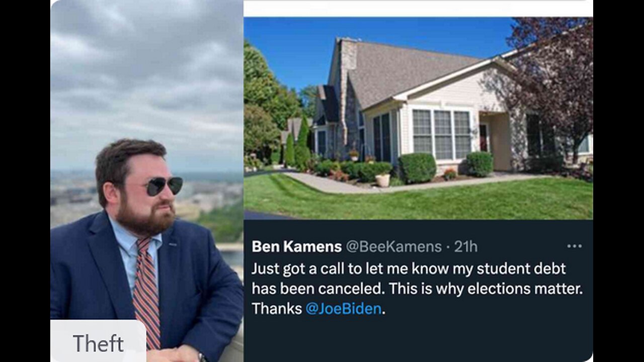
Task: Select the Theft label
Action: click(98, 343)
